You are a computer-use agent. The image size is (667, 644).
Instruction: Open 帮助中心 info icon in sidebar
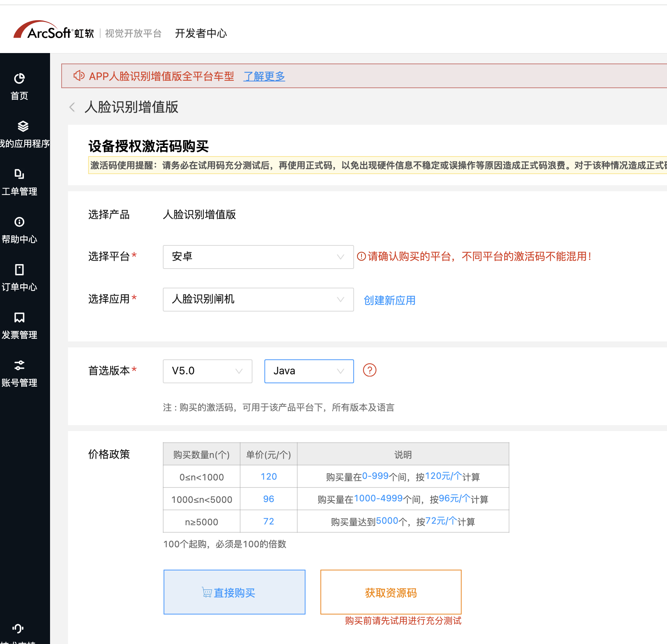(x=19, y=222)
